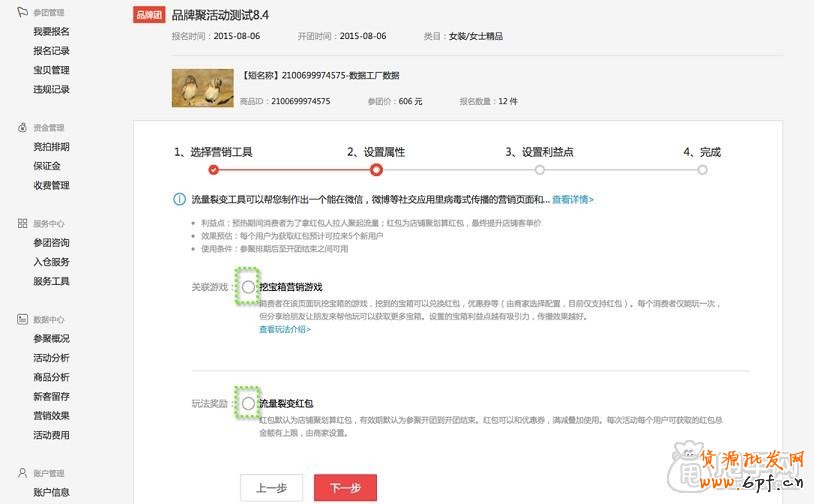Open the 查看玩法介绍 link
The image size is (814, 504).
click(285, 329)
